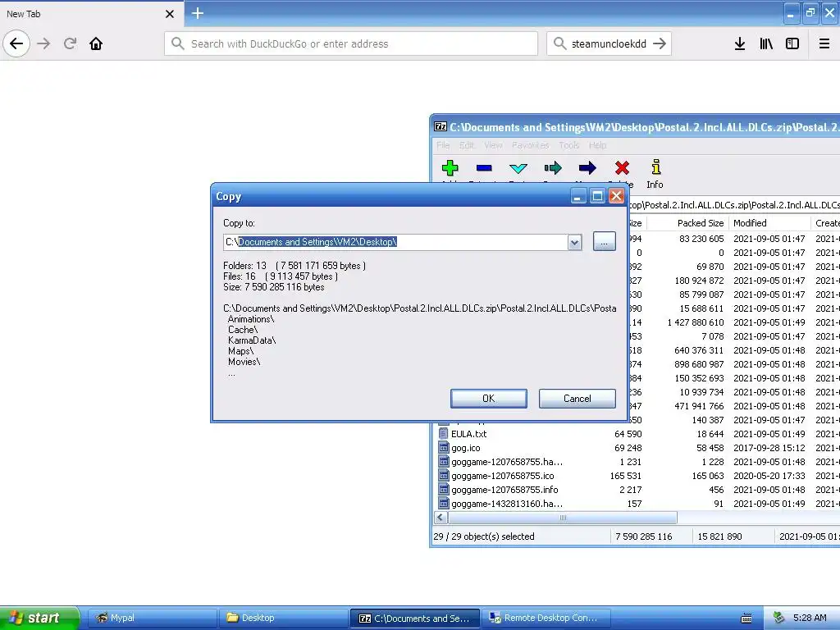Confirm the copy with OK
The width and height of the screenshot is (840, 630).
point(489,399)
